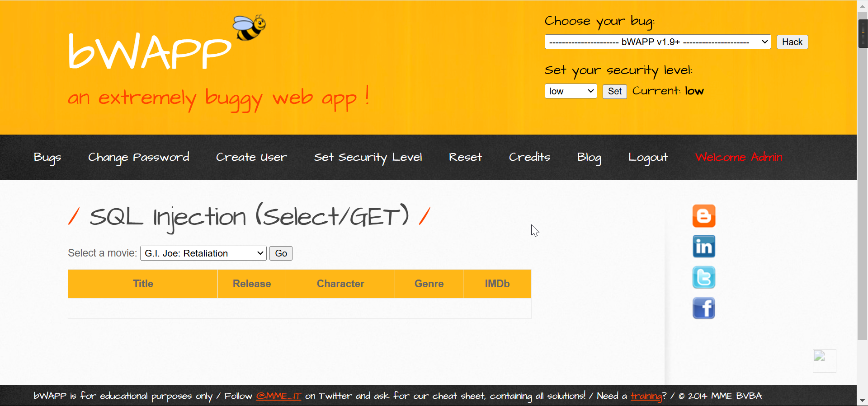Viewport: 868px width, 406px height.
Task: Open the training link in the footer
Action: click(646, 396)
